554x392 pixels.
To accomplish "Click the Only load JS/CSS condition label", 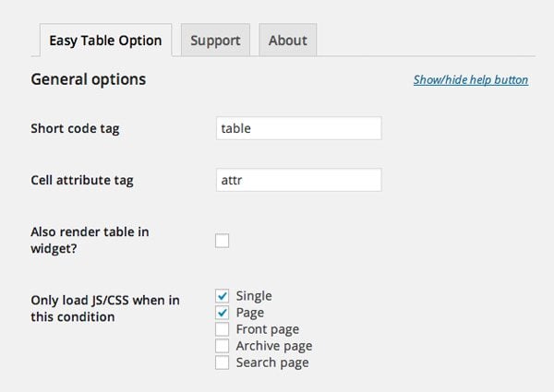I will click(105, 308).
